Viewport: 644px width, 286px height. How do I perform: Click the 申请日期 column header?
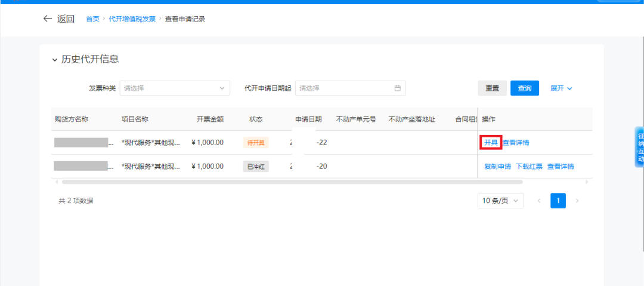tap(308, 119)
